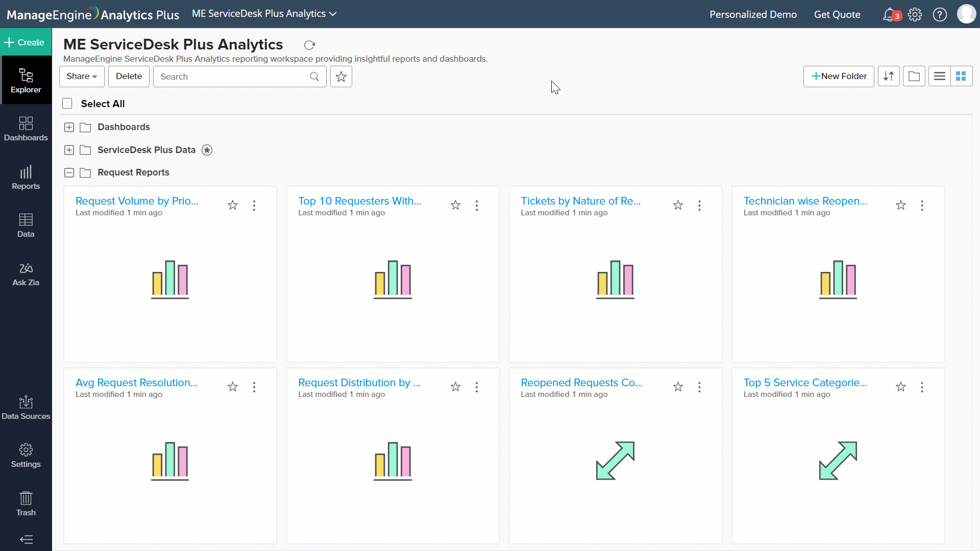
Task: Switch to grid thumbnail view
Action: click(x=961, y=76)
